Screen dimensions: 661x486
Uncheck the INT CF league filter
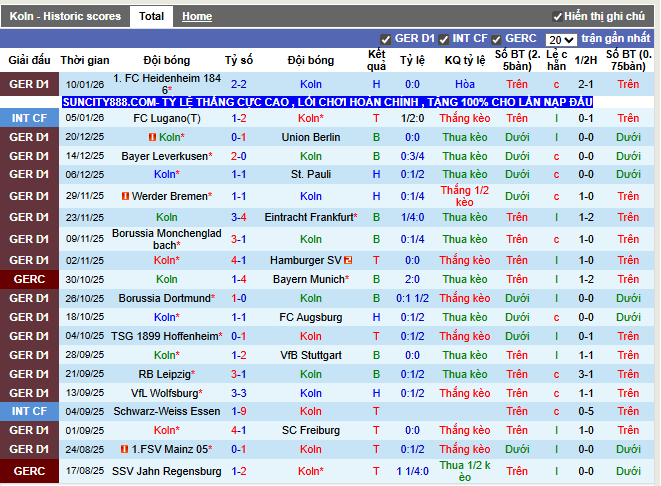click(x=443, y=40)
